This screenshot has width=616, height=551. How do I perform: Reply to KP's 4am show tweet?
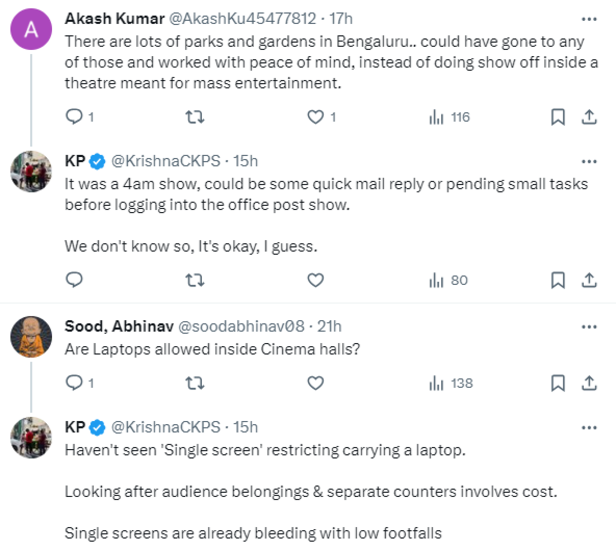pyautogui.click(x=74, y=280)
